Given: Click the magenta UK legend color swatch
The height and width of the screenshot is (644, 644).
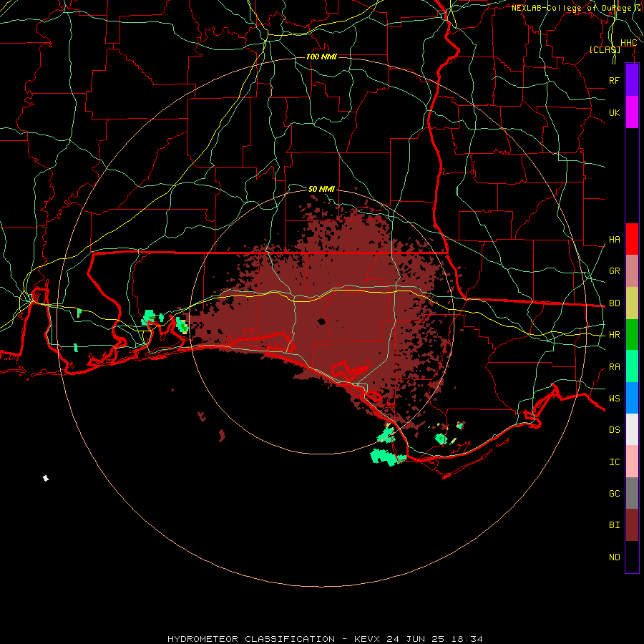Looking at the screenshot, I should click(632, 112).
